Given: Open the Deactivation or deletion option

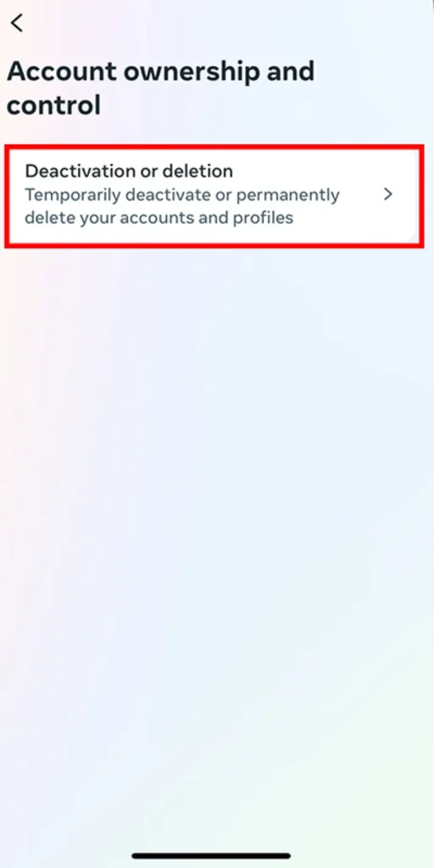Looking at the screenshot, I should click(214, 196).
